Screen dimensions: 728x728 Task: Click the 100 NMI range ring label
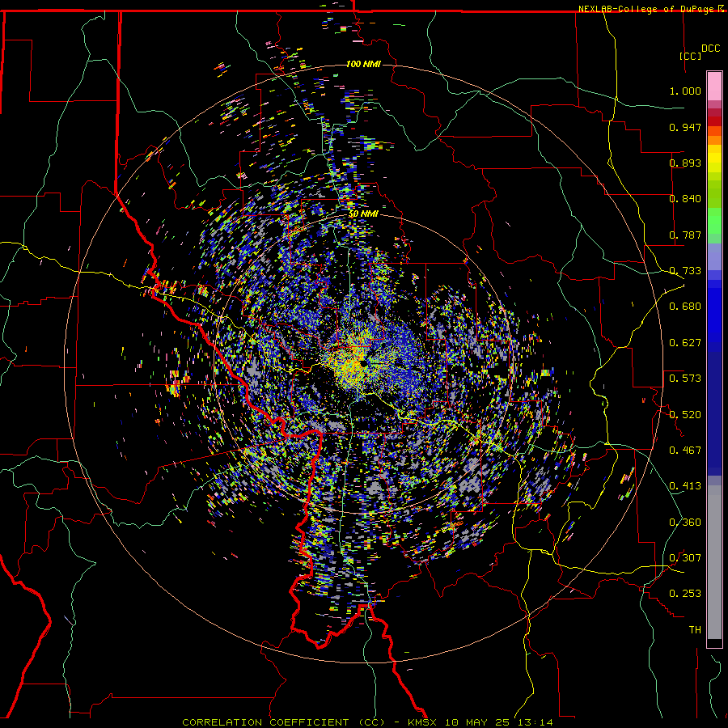coord(363,64)
